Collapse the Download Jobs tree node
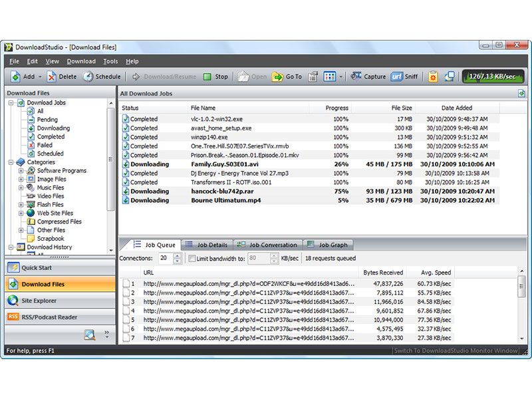Viewport: 532px width, 399px height. point(11,103)
